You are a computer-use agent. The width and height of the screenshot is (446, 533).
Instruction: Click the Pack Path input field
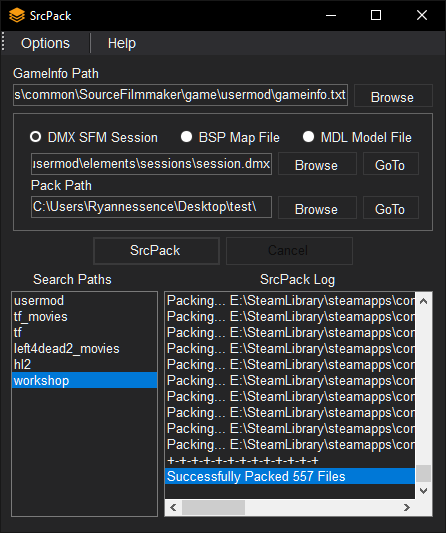151,207
